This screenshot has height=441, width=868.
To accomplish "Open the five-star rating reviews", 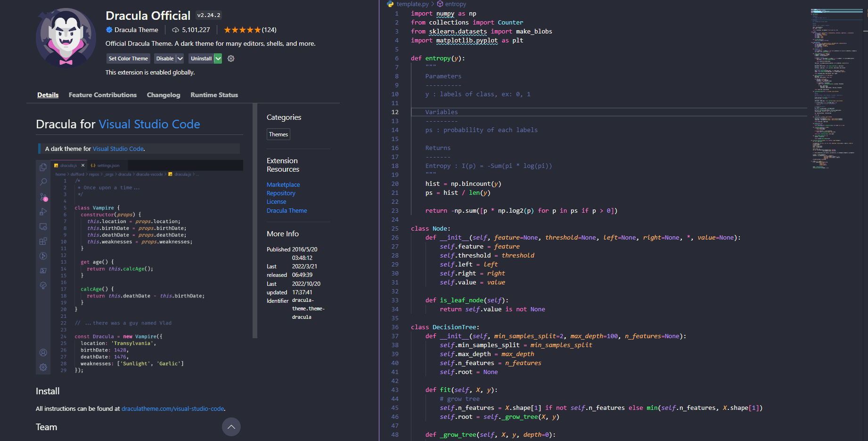I will click(242, 30).
